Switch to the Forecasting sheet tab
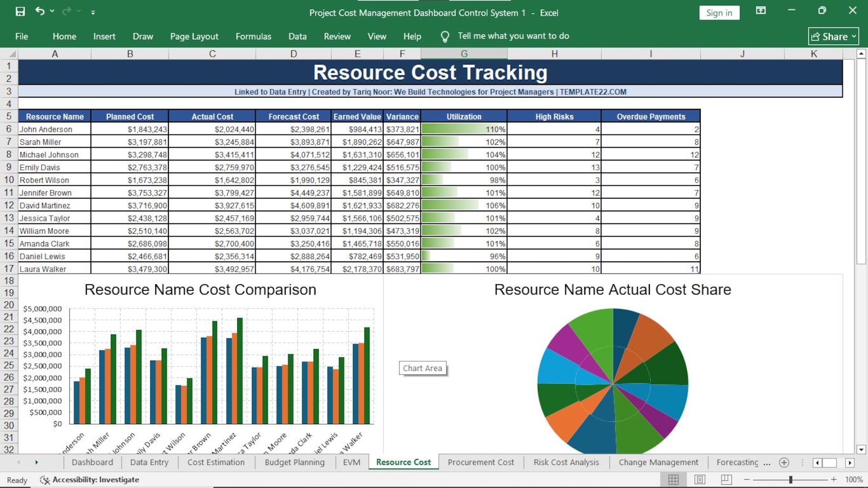 (x=737, y=462)
